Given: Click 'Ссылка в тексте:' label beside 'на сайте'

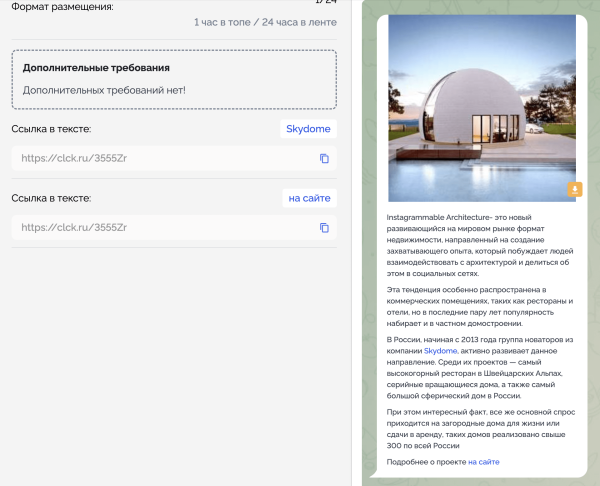Looking at the screenshot, I should pos(51,198).
